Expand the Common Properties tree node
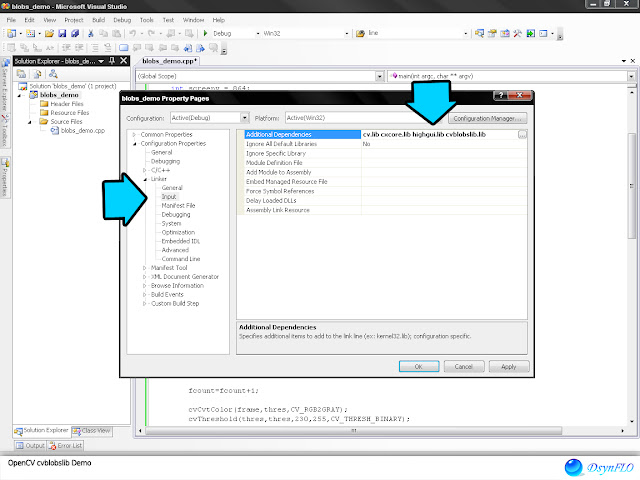Screen dimensions: 640x480 tap(134, 134)
